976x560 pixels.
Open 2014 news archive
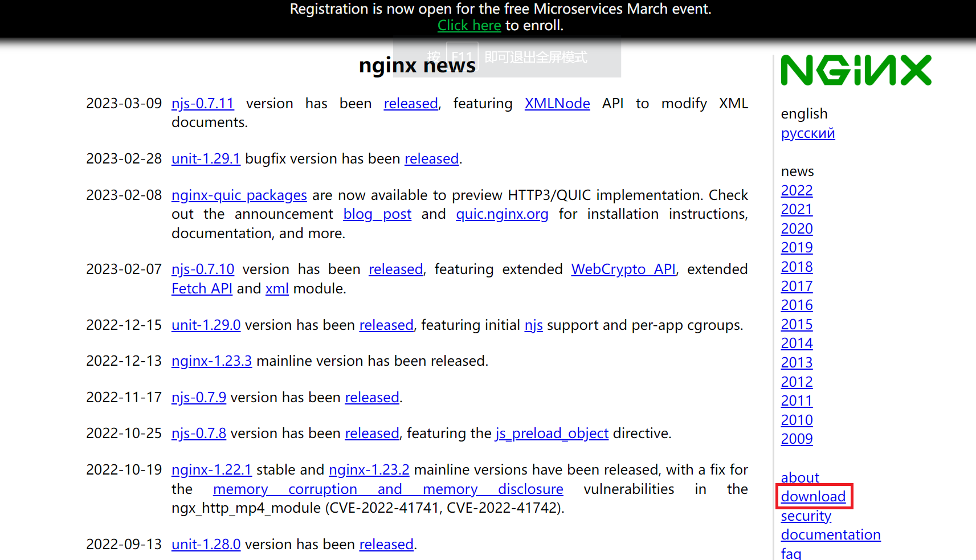[797, 344]
